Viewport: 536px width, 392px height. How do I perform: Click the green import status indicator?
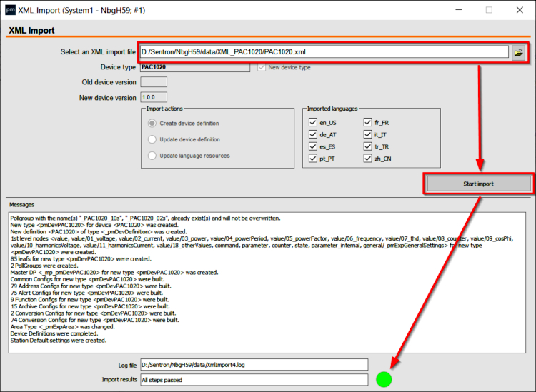pos(384,379)
